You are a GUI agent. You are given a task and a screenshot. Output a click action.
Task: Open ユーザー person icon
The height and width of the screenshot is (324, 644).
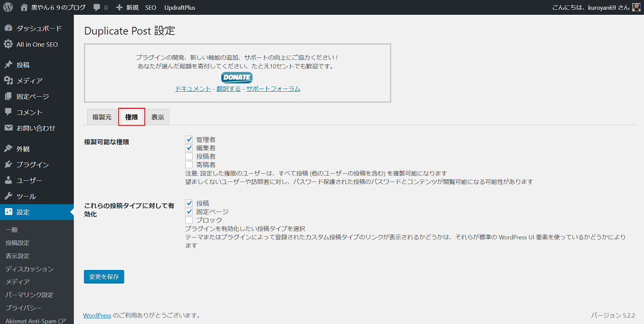click(x=8, y=180)
